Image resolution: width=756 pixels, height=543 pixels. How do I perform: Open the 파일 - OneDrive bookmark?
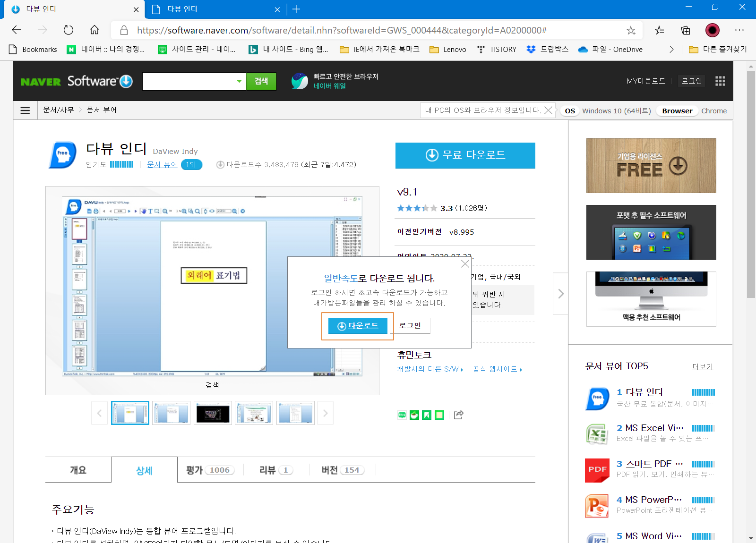tap(610, 49)
